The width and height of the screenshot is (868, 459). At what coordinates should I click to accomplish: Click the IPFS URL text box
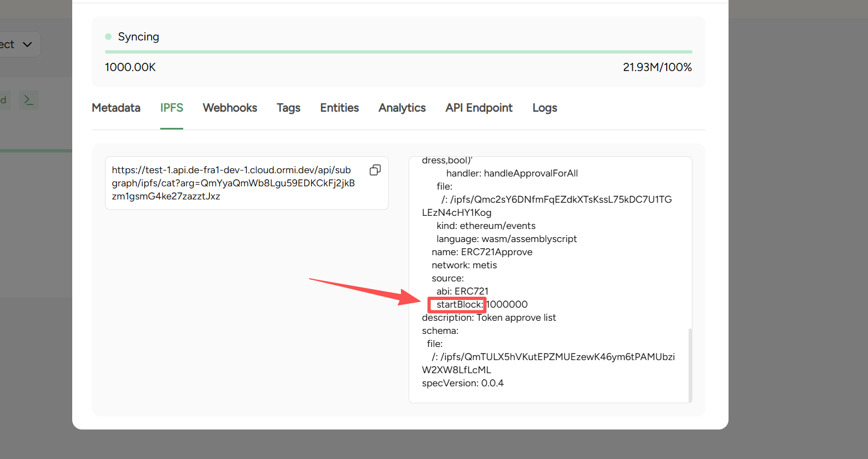[247, 183]
